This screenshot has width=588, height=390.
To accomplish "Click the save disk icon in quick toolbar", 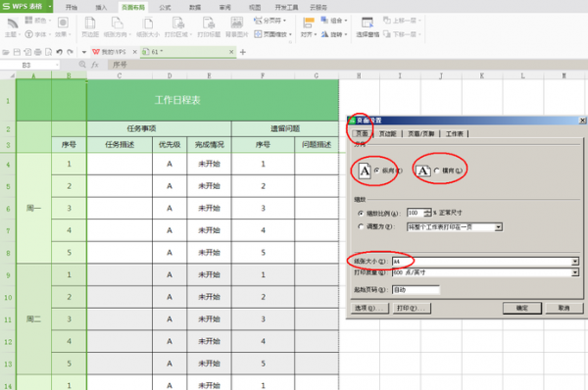I will click(x=17, y=52).
